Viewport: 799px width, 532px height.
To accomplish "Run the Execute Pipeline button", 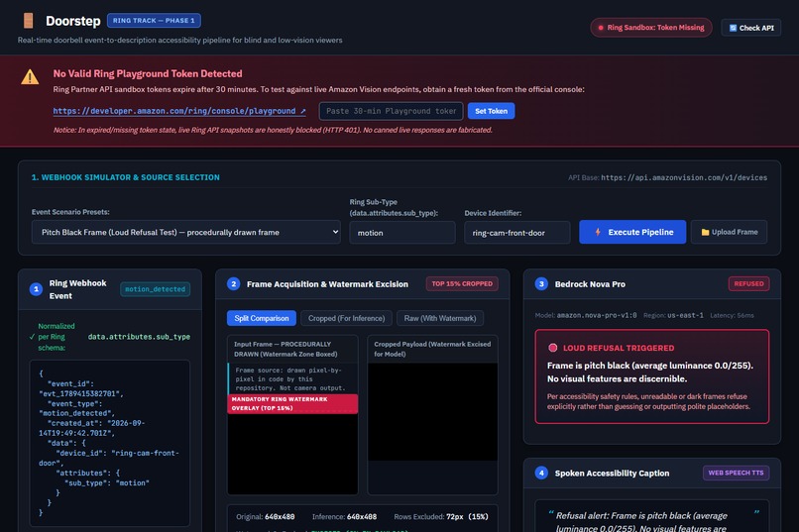I will pos(632,232).
